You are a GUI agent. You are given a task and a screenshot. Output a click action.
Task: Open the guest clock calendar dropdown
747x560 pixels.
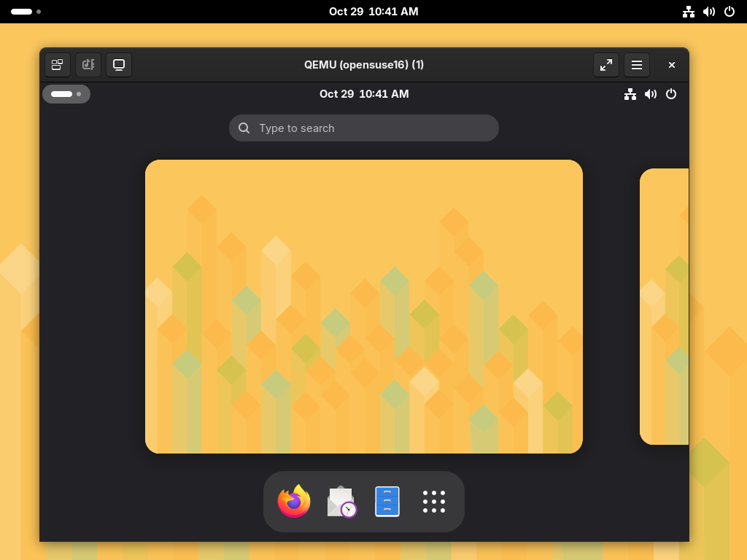point(364,94)
